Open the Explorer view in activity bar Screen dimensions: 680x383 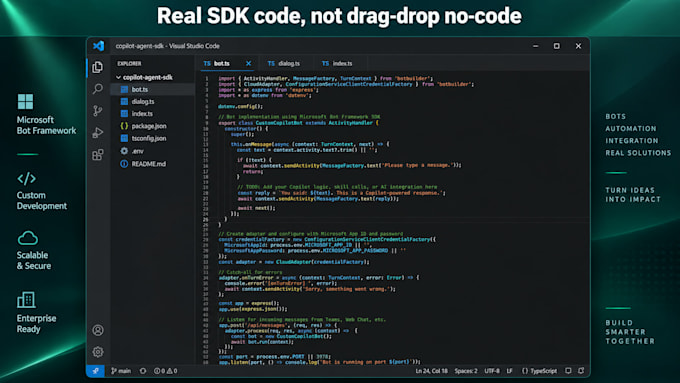click(98, 67)
